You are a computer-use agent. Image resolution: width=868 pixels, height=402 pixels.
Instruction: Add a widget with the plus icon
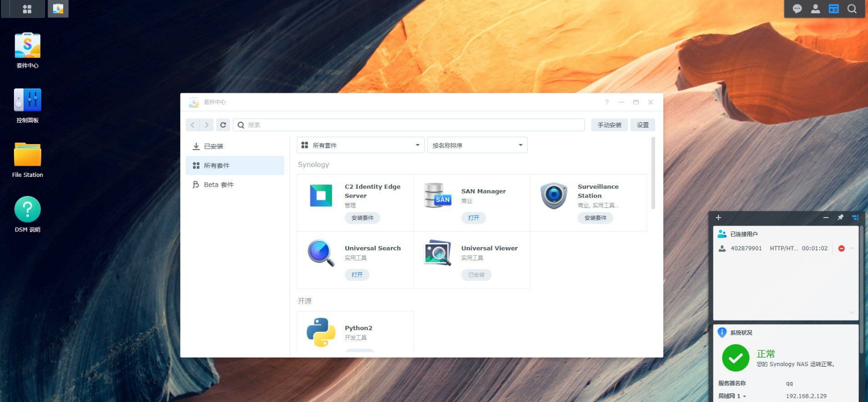click(x=718, y=218)
